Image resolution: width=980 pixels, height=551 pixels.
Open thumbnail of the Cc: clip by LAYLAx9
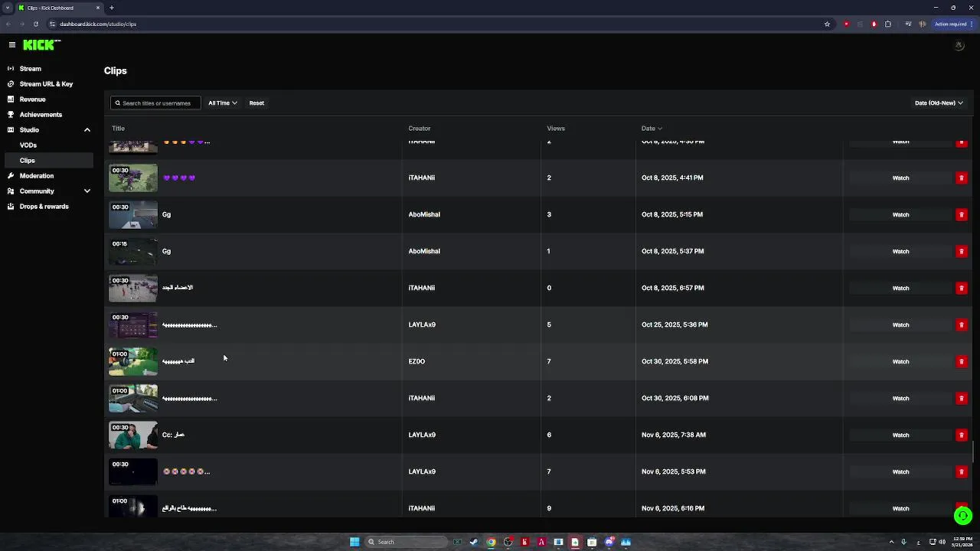133,435
